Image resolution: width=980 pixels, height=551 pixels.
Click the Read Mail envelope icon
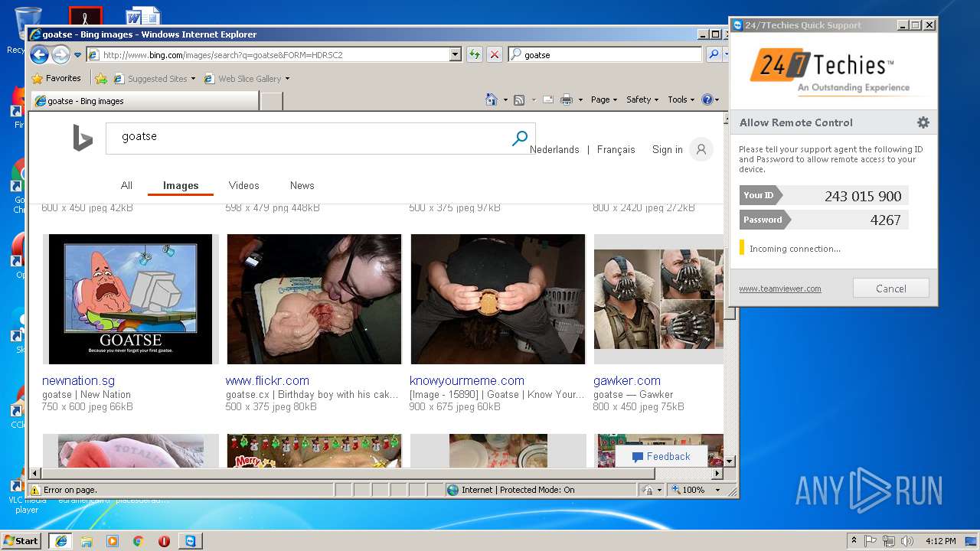[x=548, y=99]
